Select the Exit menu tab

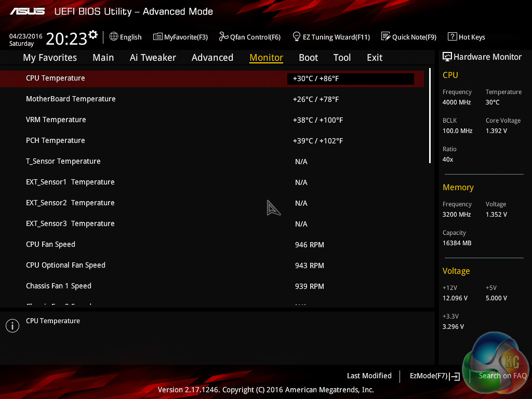click(x=374, y=58)
